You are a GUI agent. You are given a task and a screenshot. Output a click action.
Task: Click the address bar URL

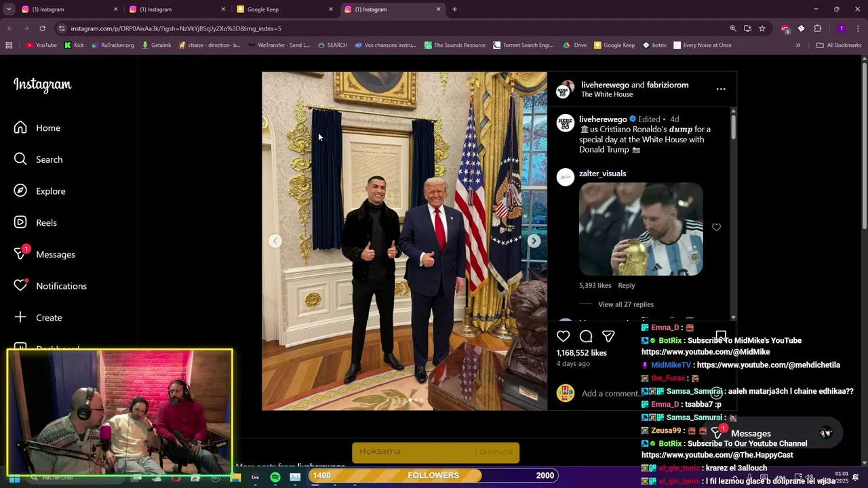(176, 28)
